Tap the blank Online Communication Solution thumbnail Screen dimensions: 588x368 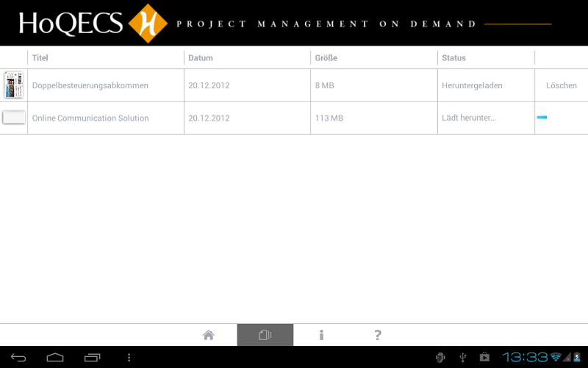coord(14,118)
